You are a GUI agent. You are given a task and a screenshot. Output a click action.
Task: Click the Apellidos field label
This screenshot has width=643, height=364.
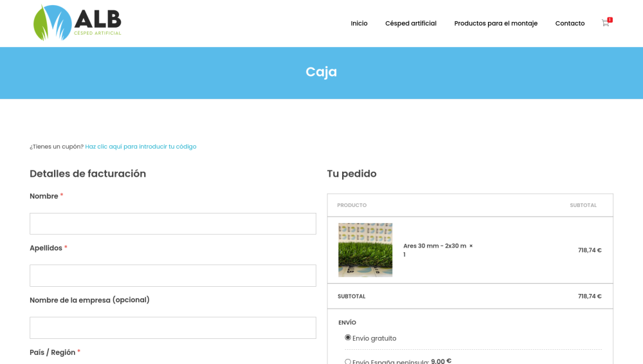46,248
